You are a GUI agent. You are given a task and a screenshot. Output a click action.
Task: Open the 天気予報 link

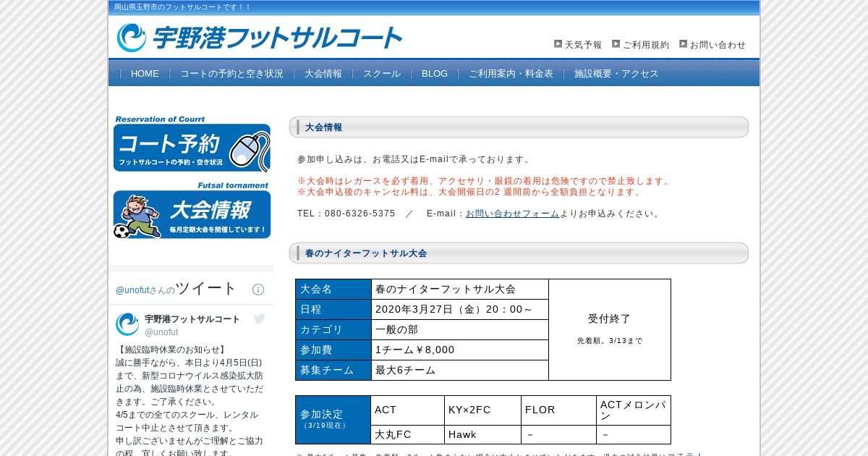coord(583,45)
